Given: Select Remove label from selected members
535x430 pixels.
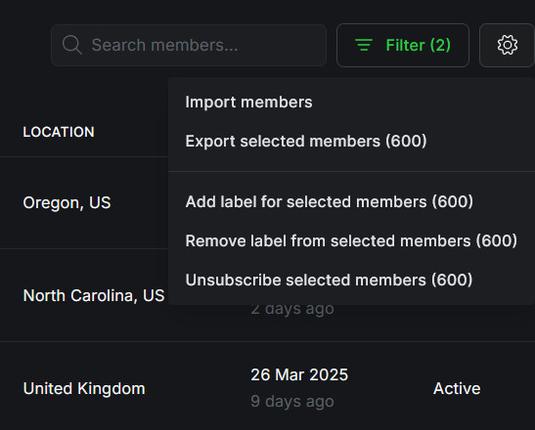Looking at the screenshot, I should tap(351, 241).
